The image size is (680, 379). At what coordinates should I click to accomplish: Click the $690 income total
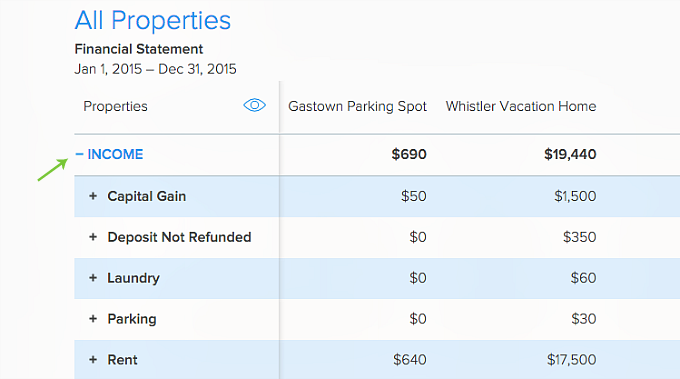(x=409, y=154)
